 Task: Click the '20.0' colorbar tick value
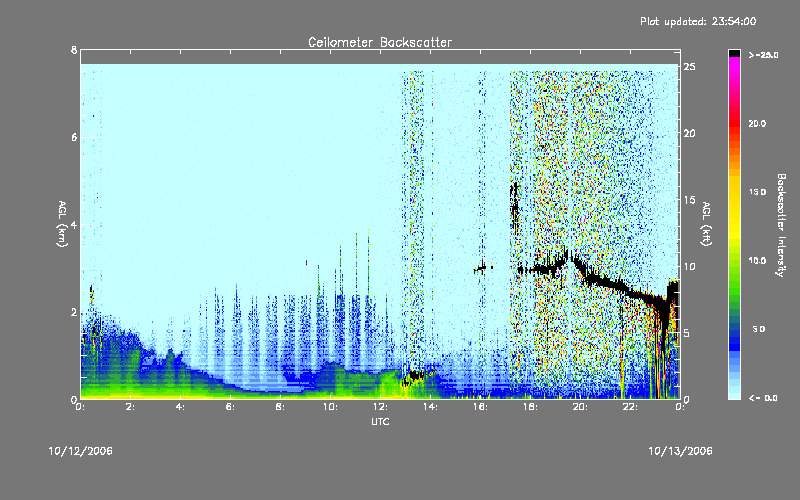point(757,124)
